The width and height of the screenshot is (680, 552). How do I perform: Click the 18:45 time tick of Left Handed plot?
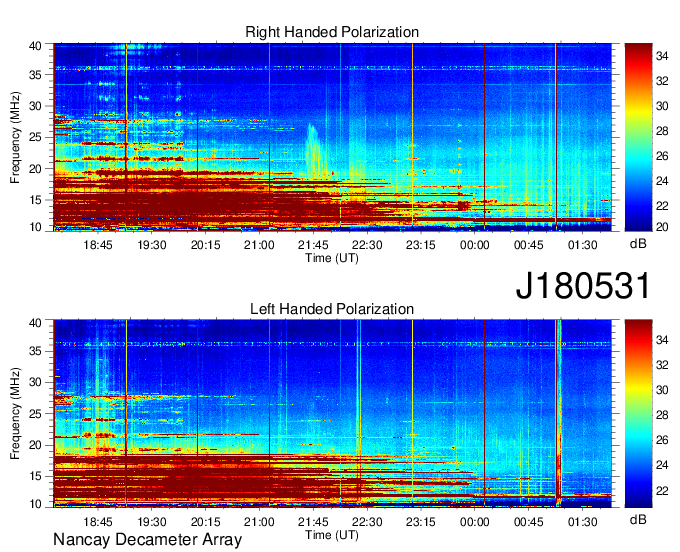98,522
